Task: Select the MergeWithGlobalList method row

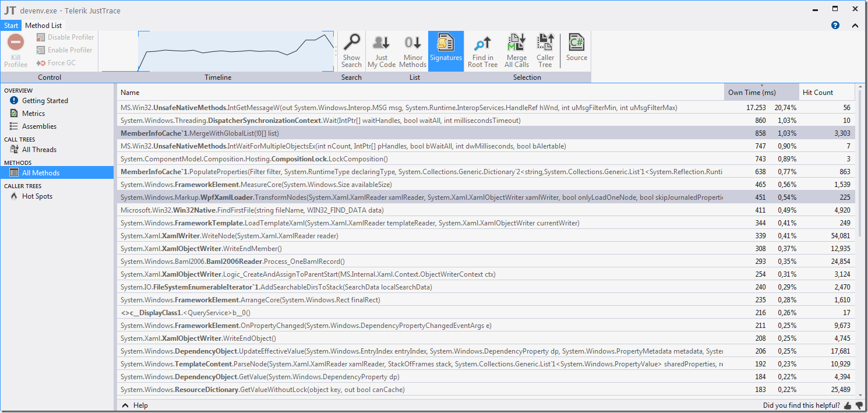Action: pos(486,133)
